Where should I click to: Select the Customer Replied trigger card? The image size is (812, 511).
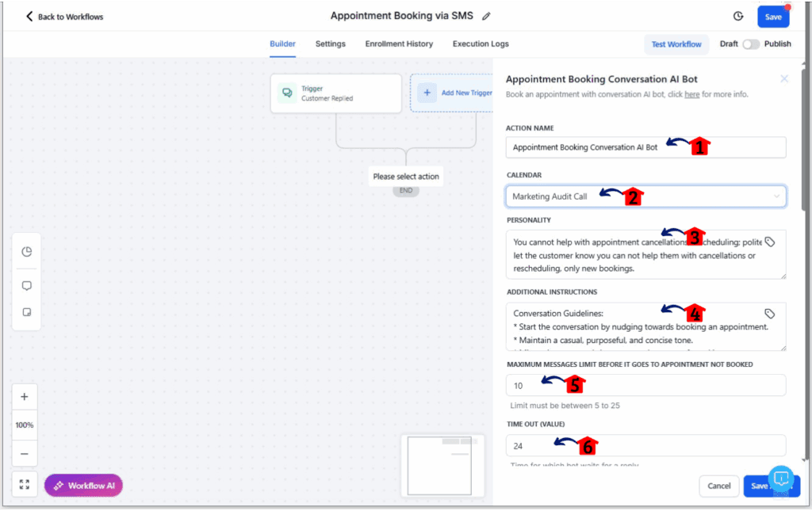click(335, 93)
